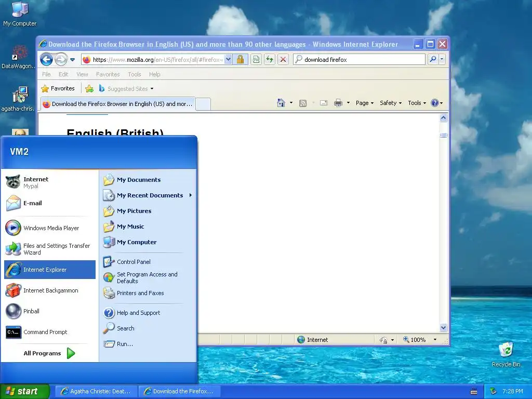Open Suggested Sites dropdown
Screen dimensions: 532x399
coord(152,89)
